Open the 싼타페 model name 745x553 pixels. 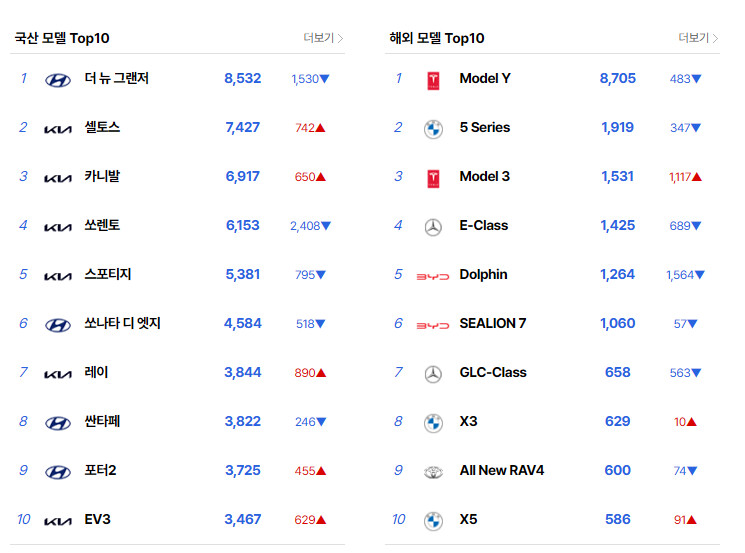(102, 421)
